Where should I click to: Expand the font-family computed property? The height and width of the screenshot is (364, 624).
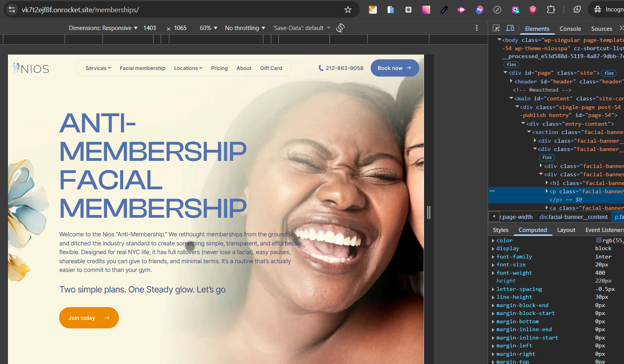click(x=493, y=257)
